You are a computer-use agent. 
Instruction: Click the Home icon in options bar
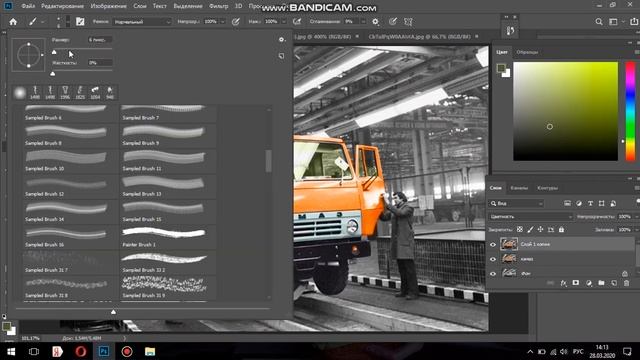(13, 22)
